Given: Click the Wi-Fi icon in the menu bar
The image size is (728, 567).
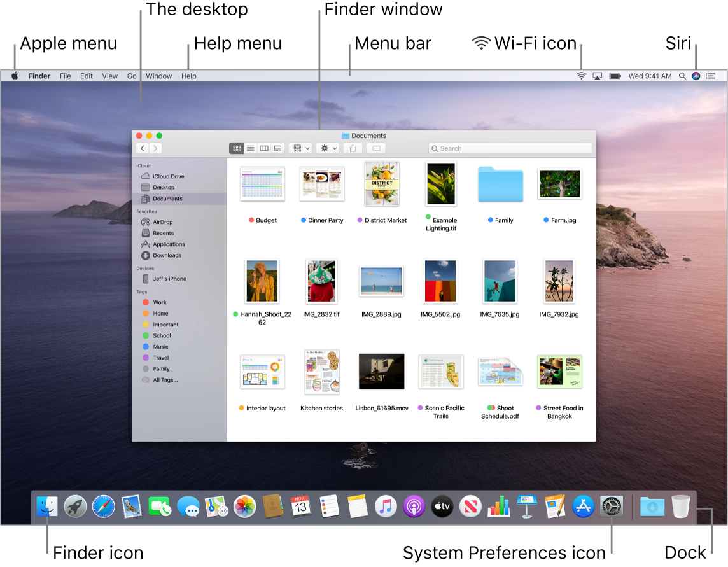Looking at the screenshot, I should tap(580, 76).
